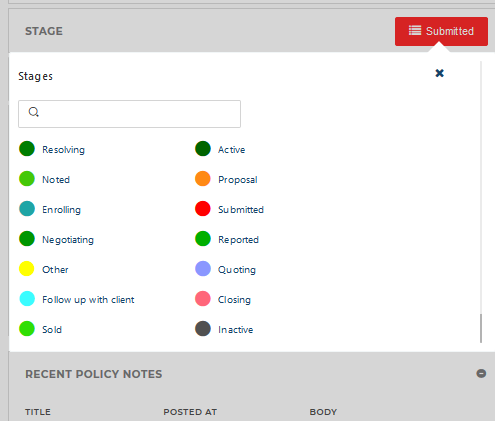Select the yellow Other color dot
Screen dimensions: 495x421
tap(27, 269)
